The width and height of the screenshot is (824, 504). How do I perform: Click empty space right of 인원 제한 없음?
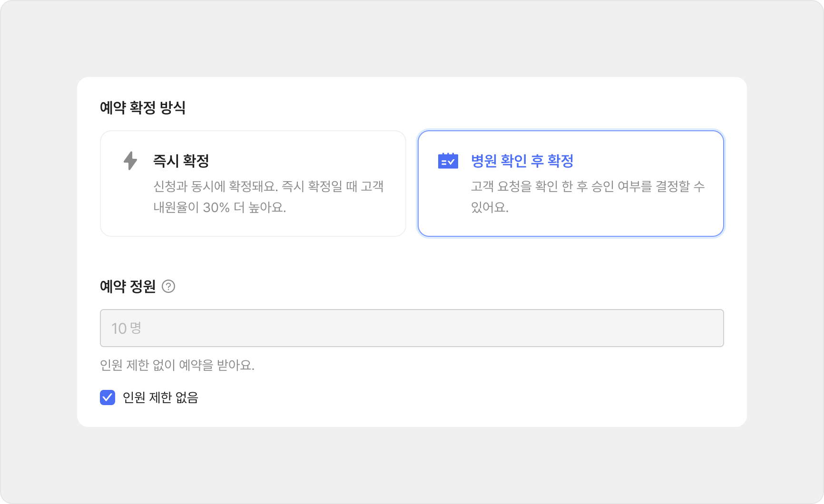(x=428, y=397)
